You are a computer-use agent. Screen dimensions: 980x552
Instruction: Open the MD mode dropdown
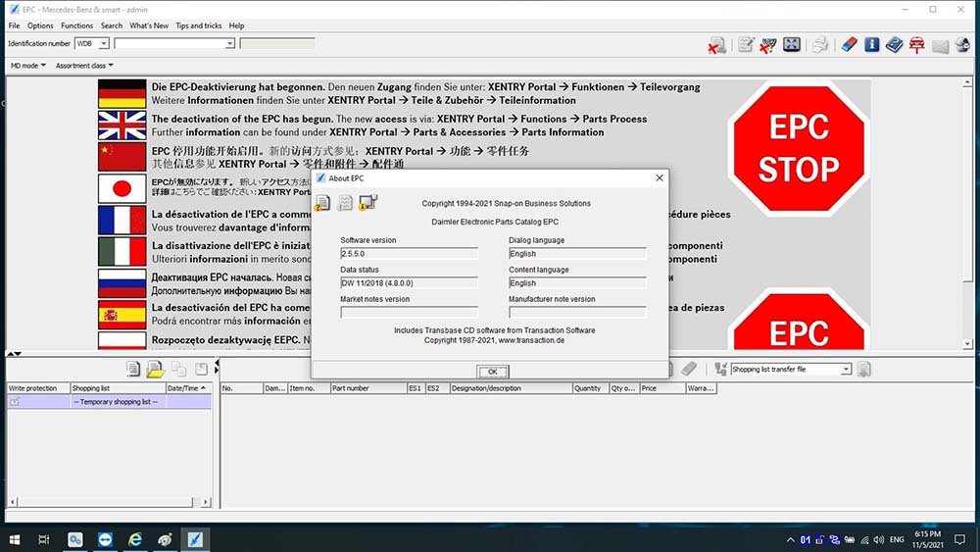[x=27, y=65]
